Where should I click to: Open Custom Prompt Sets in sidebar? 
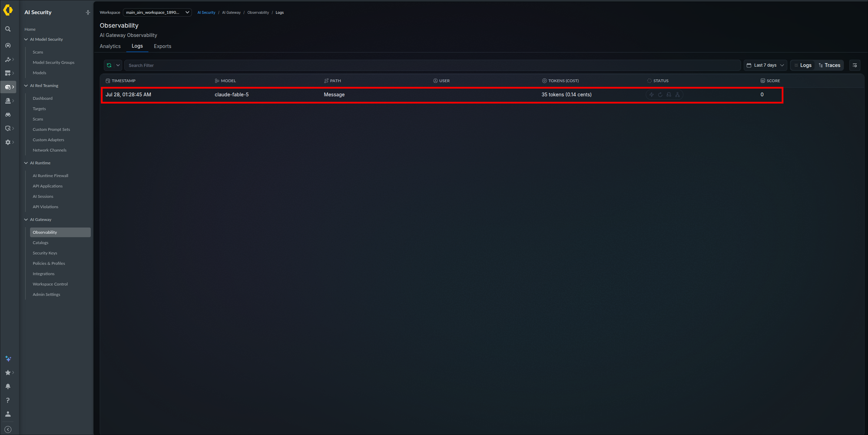(x=51, y=130)
